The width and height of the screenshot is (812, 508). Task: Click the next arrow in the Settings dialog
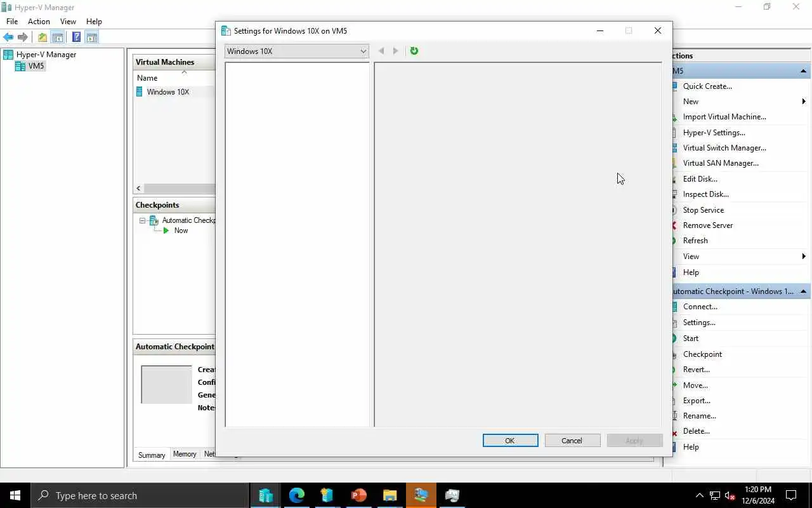point(396,51)
